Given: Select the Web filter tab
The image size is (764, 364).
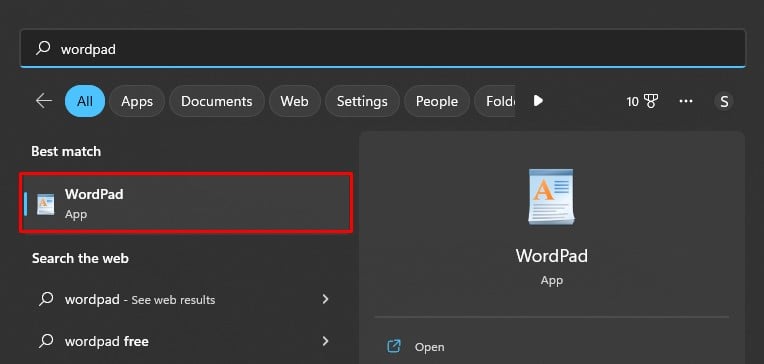Looking at the screenshot, I should click(294, 101).
